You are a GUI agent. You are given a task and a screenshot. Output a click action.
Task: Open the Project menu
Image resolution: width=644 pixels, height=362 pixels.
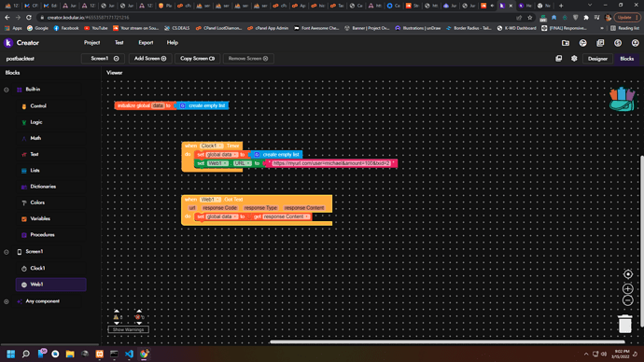pyautogui.click(x=92, y=43)
